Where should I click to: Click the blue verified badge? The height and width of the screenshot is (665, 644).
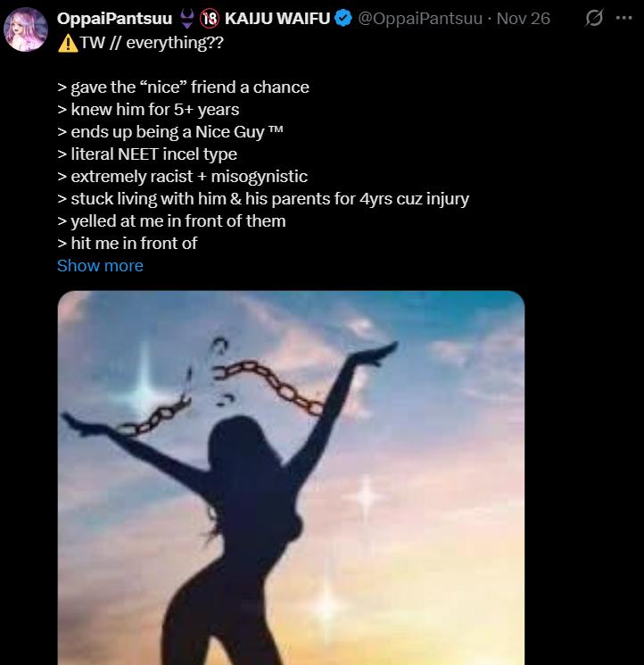click(343, 19)
